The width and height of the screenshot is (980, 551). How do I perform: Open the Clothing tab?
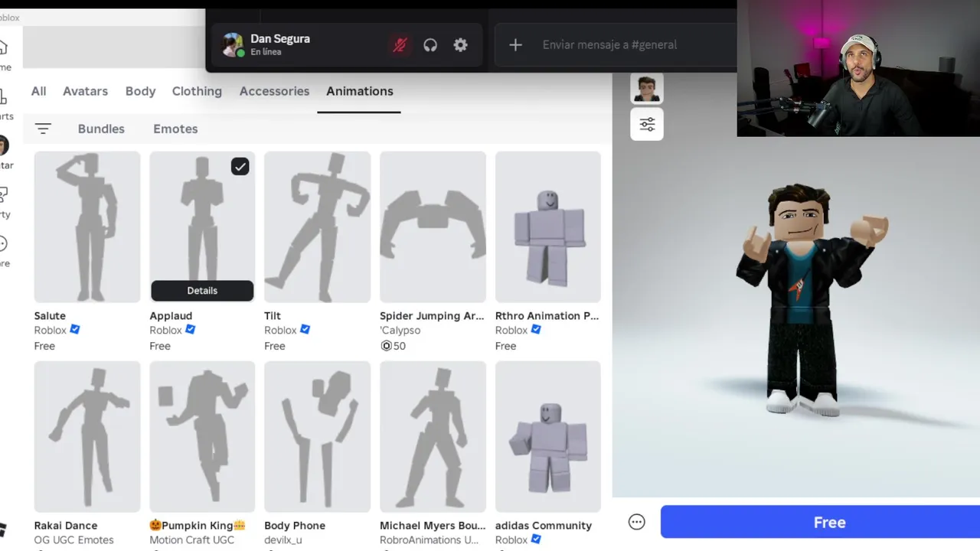[x=197, y=91]
